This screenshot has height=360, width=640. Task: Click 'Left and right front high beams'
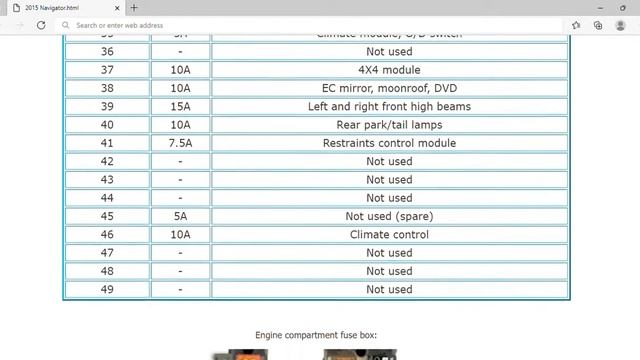coord(389,107)
